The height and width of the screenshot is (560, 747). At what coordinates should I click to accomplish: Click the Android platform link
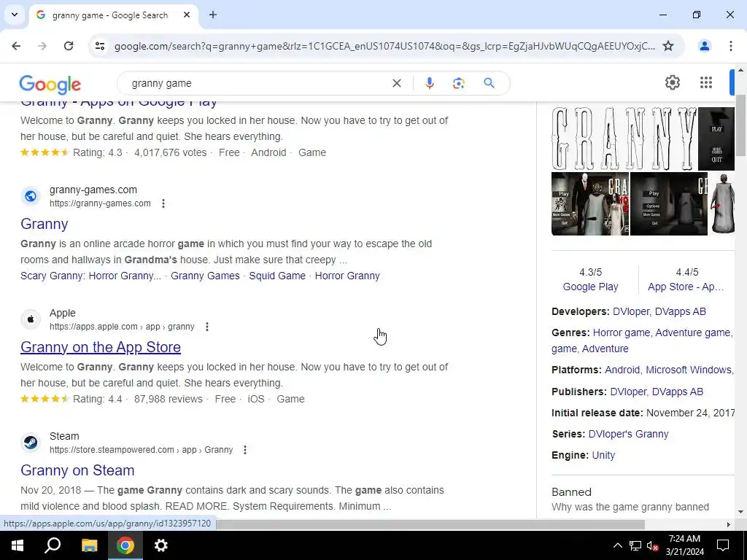(x=622, y=370)
